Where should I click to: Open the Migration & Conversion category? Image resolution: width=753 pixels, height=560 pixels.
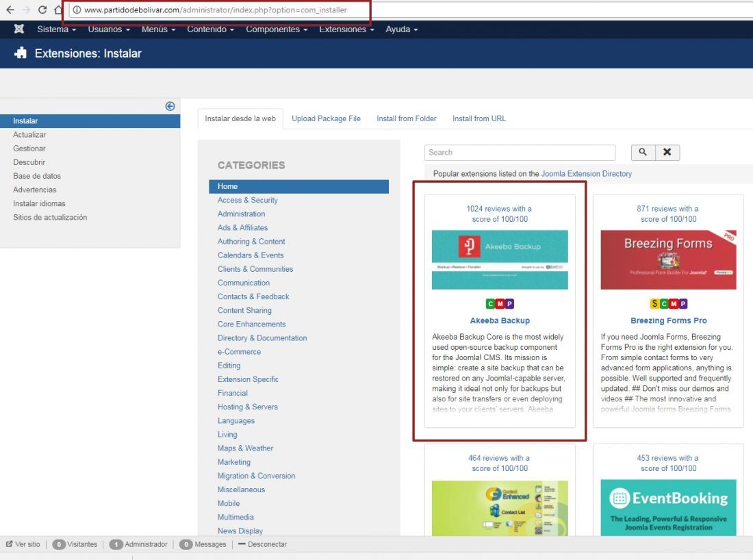coord(257,476)
